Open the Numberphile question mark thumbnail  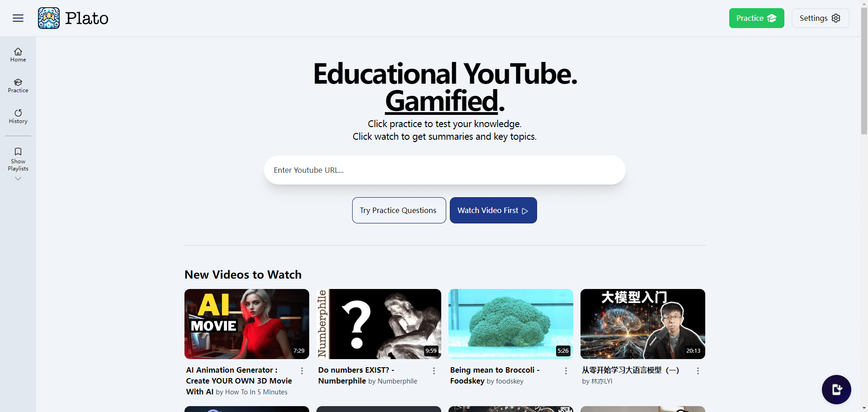pos(379,324)
